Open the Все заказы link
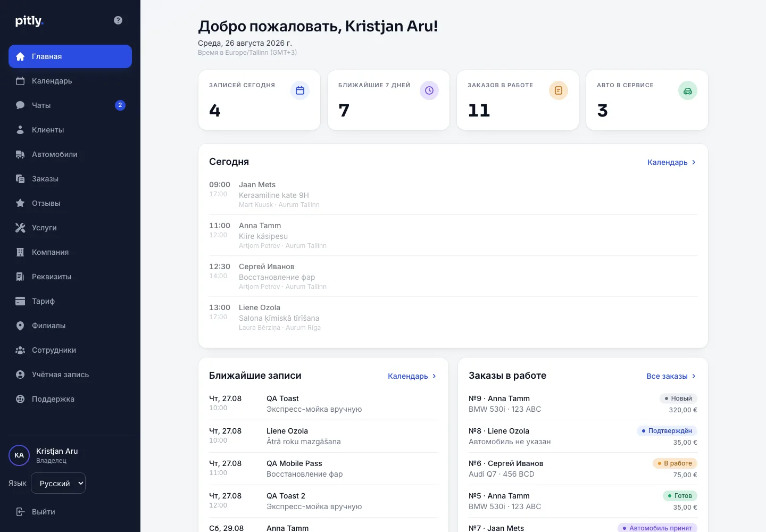This screenshot has height=532, width=766. (671, 376)
